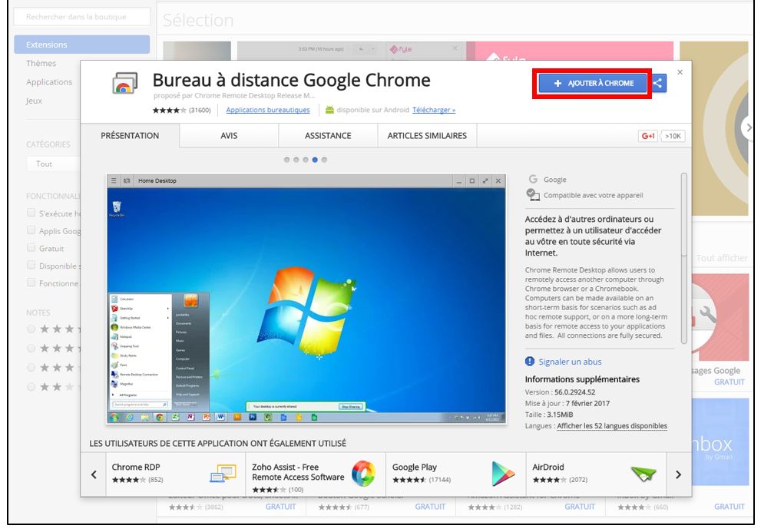
Task: Open the AirDroid related app title
Action: pyautogui.click(x=548, y=467)
